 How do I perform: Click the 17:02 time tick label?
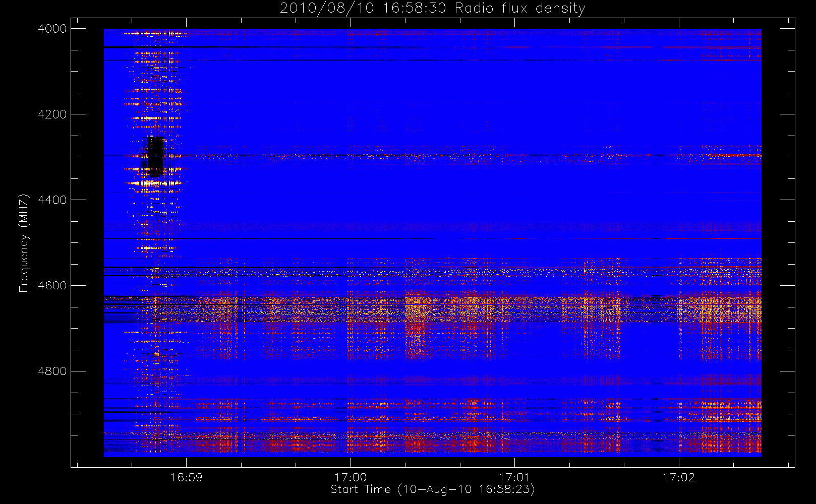pos(679,477)
